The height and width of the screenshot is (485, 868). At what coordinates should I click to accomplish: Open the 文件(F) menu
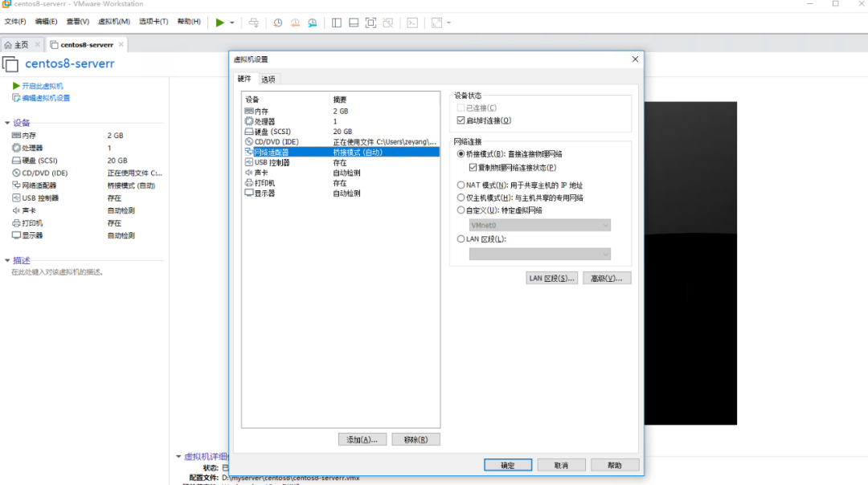15,22
